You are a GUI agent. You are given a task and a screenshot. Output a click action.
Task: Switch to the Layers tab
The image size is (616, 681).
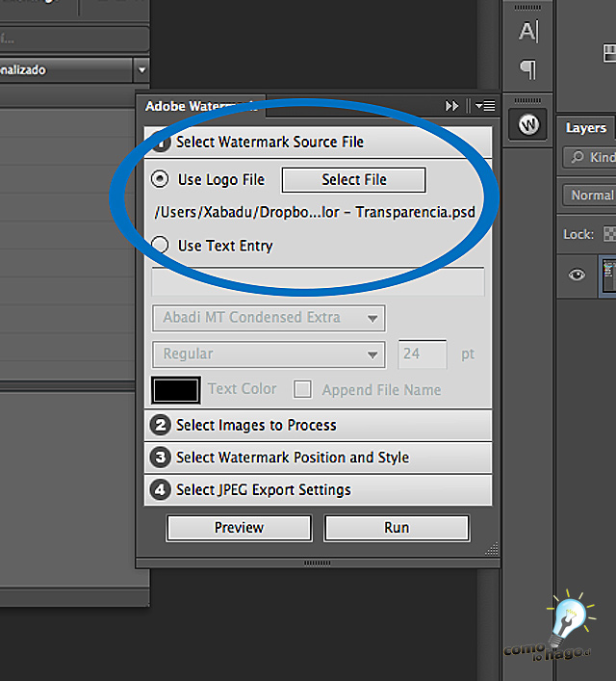(585, 128)
